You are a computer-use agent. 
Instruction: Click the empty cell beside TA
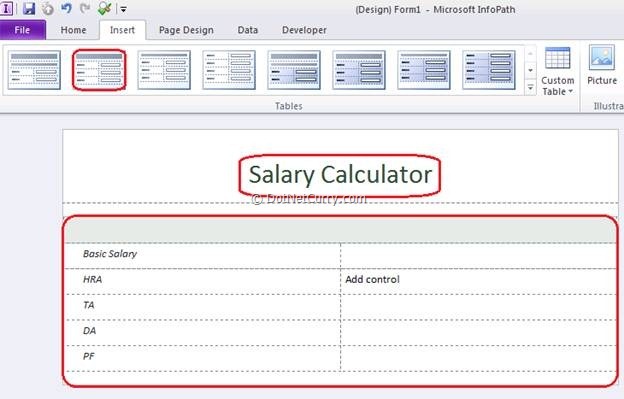(478, 307)
